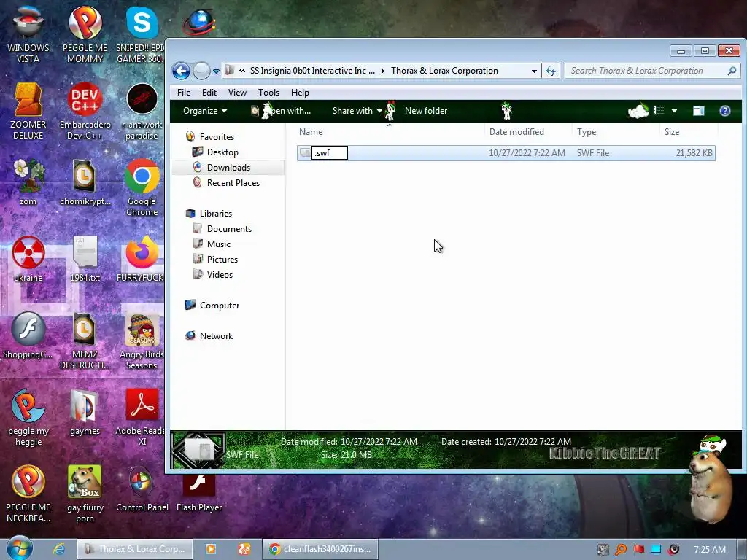Viewport: 747px width, 560px height.
Task: Expand the address bar history dropdown
Action: click(534, 71)
